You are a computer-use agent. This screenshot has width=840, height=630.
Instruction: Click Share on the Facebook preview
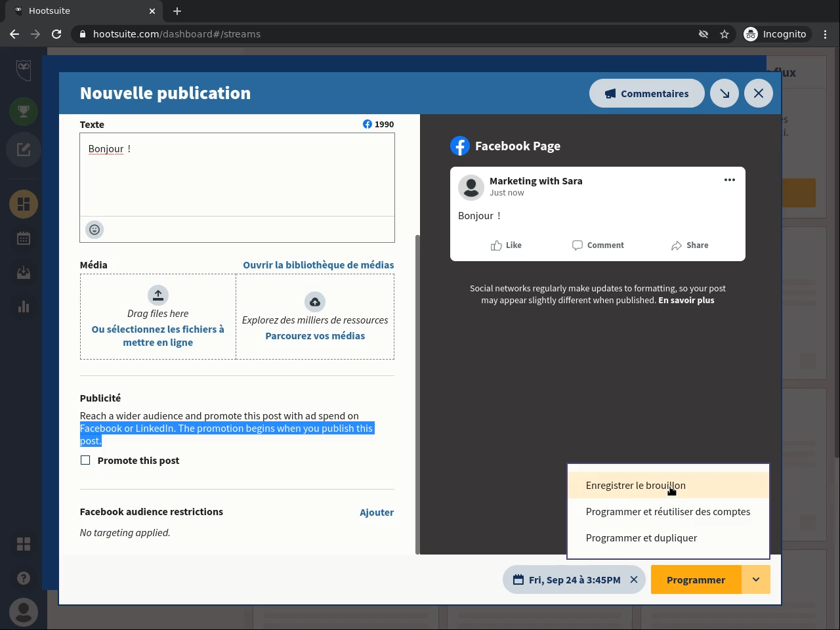click(x=690, y=245)
